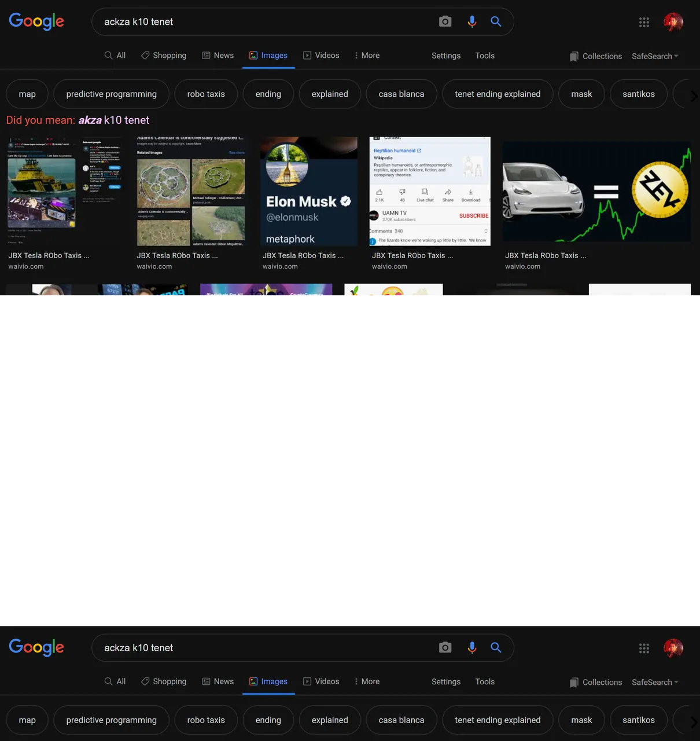The image size is (700, 741).
Task: Select 'casa blanca' chip in lower page
Action: pyautogui.click(x=401, y=720)
